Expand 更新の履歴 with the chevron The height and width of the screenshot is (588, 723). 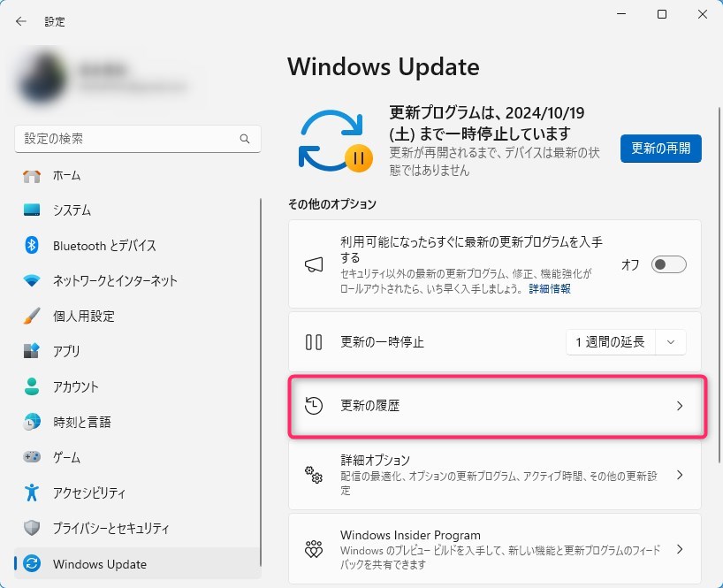click(679, 406)
